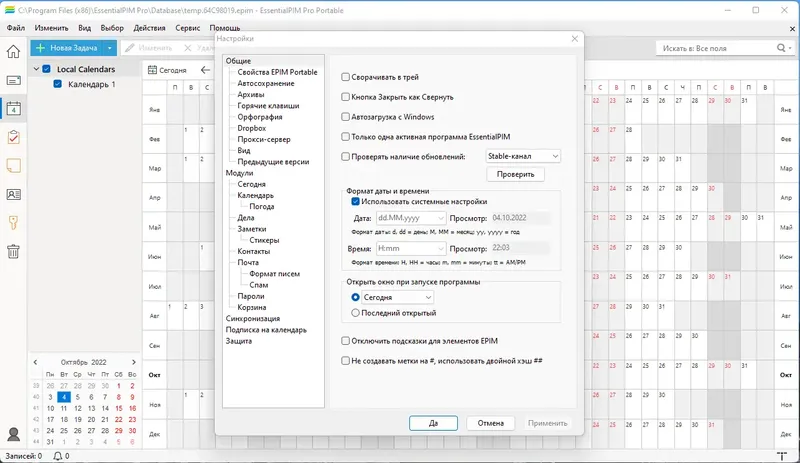
Task: Go to previous month in mini calendar
Action: 35,362
